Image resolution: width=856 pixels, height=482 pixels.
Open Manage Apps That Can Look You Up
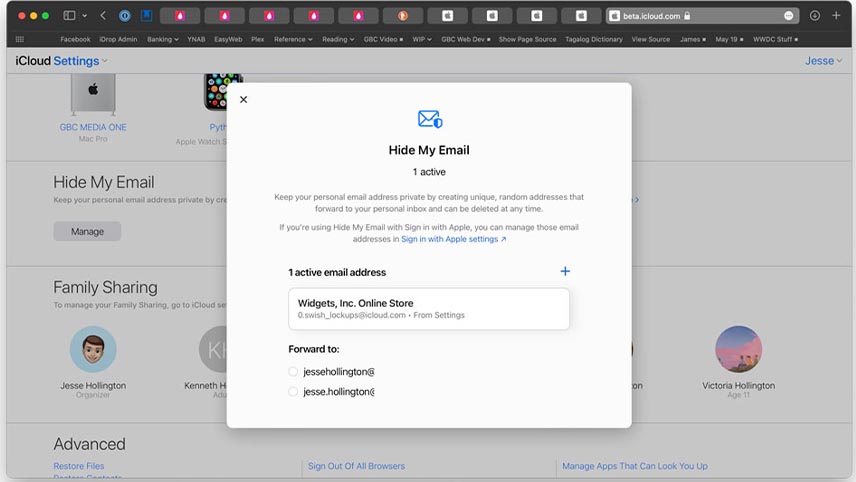(x=635, y=466)
